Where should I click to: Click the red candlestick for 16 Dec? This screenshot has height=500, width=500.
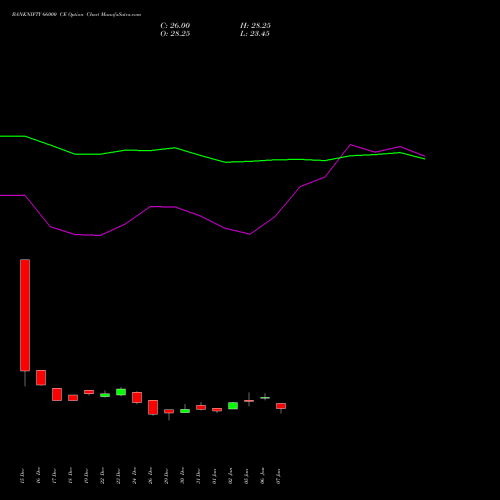[41, 378]
